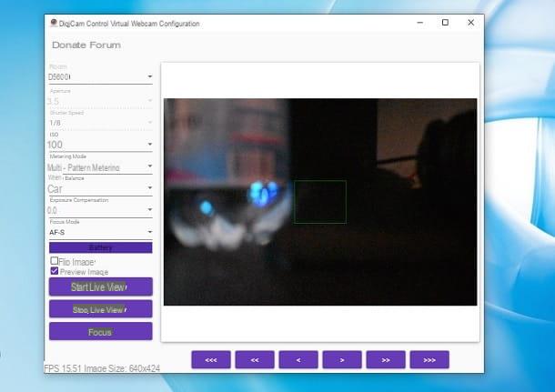Click the >>> large focus step forward button
This screenshot has height=392, width=555.
coord(429,360)
